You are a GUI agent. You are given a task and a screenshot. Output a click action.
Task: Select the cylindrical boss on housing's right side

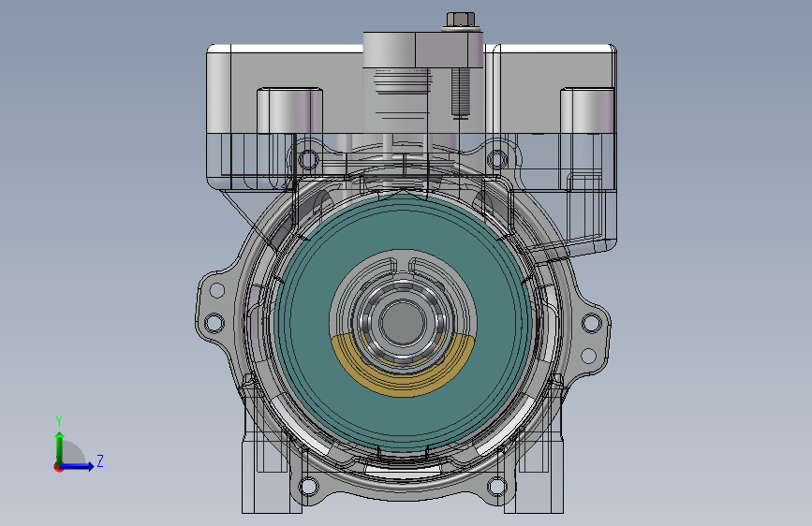click(587, 110)
